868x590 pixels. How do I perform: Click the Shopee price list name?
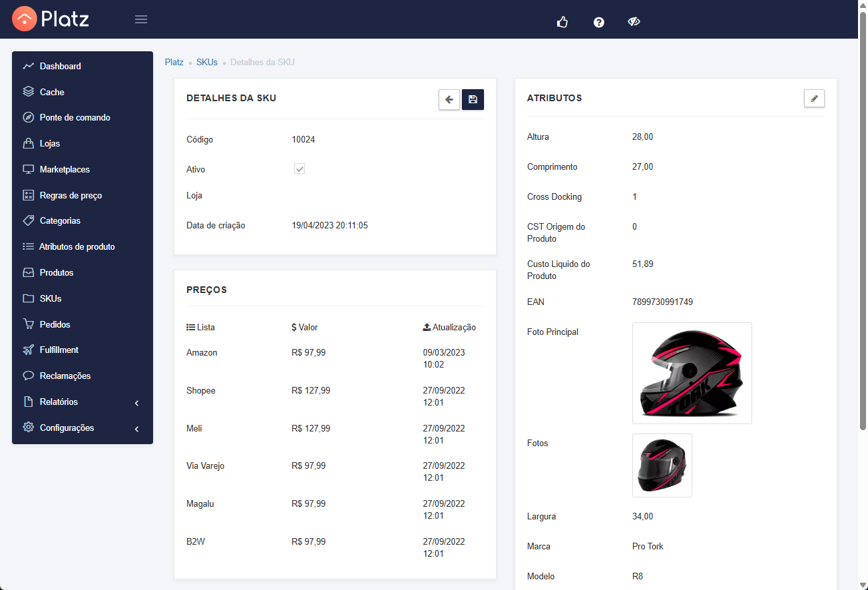[x=201, y=390]
